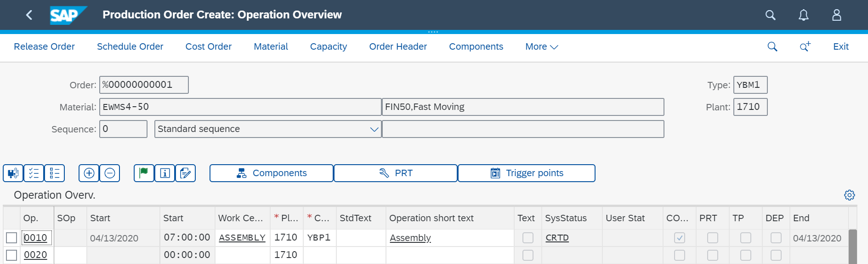Screen dimensions: 868x264
Task: Click the information 'i' icon button
Action: click(165, 173)
